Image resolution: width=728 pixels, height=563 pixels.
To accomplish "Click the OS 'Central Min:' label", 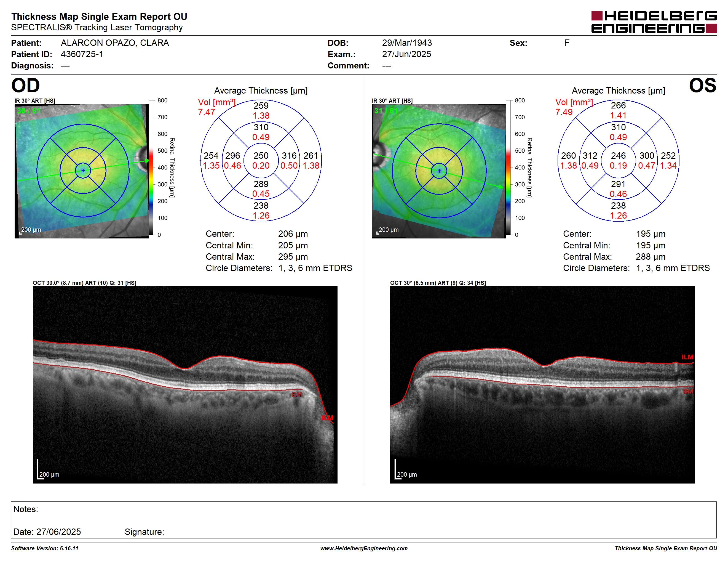I will 587,245.
